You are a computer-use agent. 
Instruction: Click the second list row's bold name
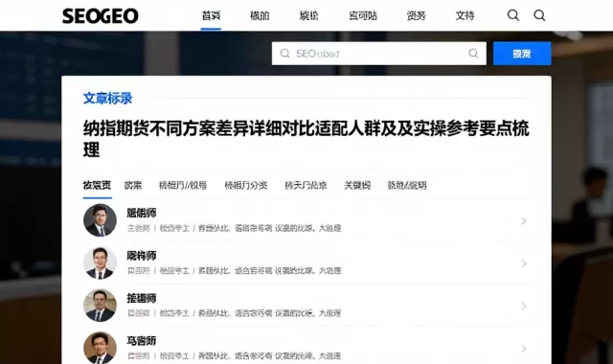[x=142, y=256]
